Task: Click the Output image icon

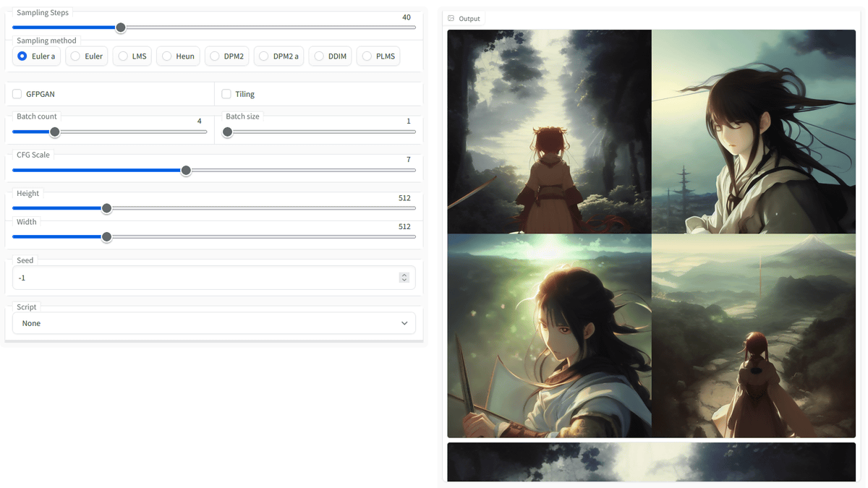Action: click(451, 18)
